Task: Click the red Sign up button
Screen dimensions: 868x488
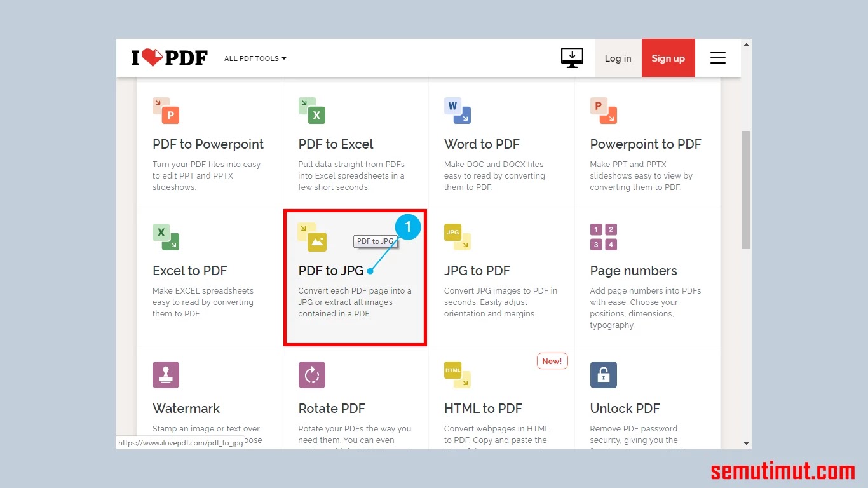Action: pos(668,58)
